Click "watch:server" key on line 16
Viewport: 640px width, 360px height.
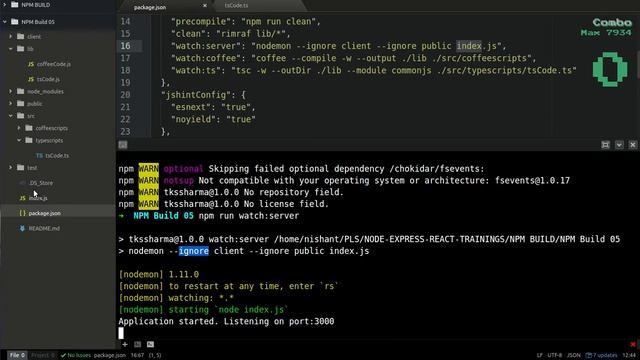point(206,46)
